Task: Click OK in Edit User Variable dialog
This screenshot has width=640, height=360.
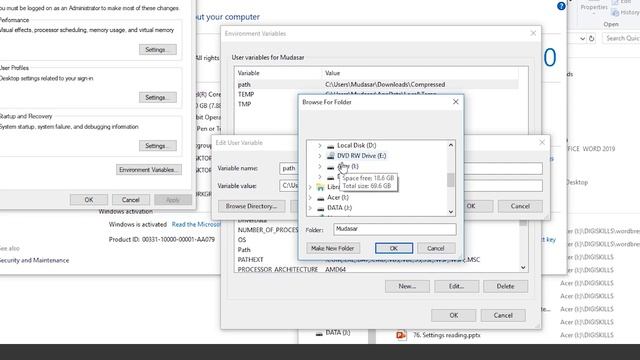Action: 471,206
